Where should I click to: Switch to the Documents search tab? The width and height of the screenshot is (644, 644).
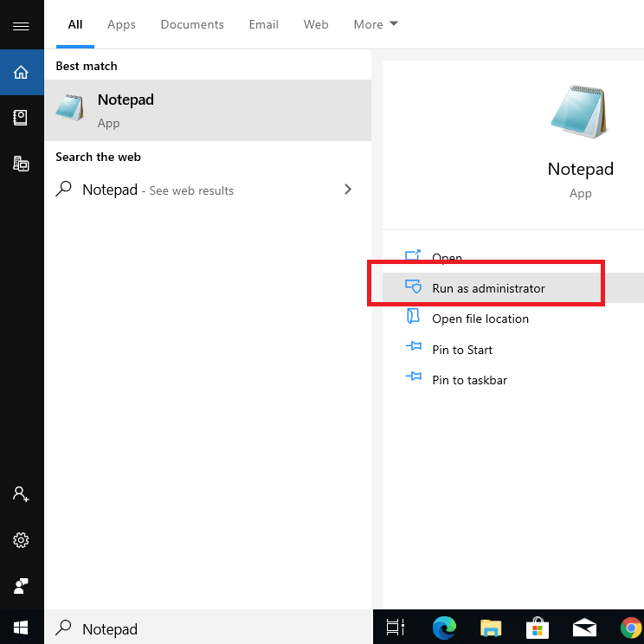pyautogui.click(x=191, y=24)
